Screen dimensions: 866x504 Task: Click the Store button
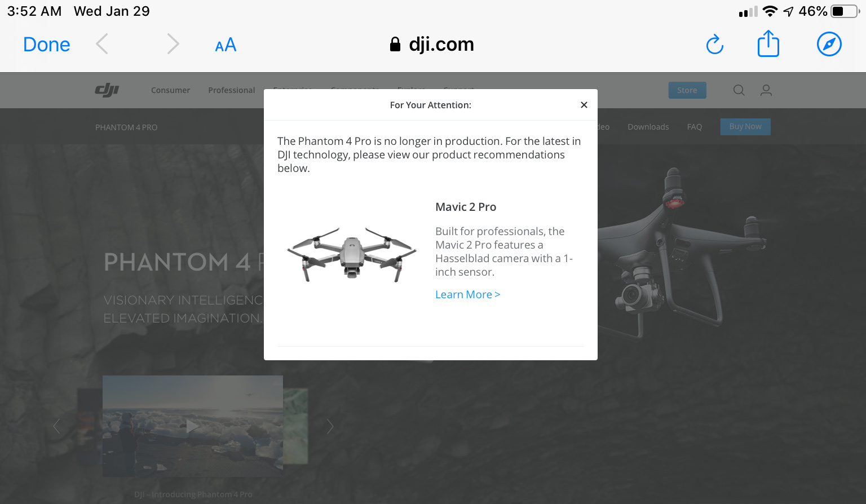click(687, 90)
